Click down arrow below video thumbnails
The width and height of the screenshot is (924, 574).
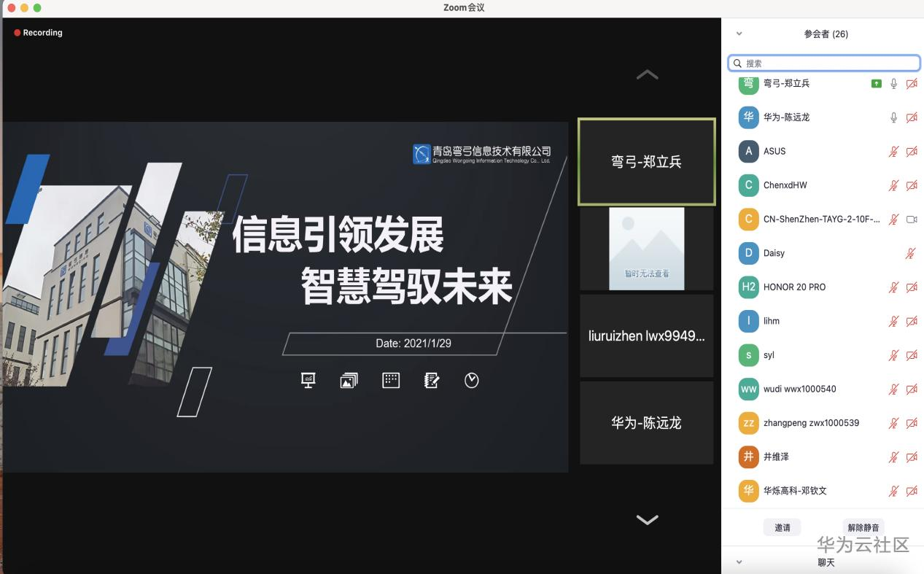tap(647, 519)
